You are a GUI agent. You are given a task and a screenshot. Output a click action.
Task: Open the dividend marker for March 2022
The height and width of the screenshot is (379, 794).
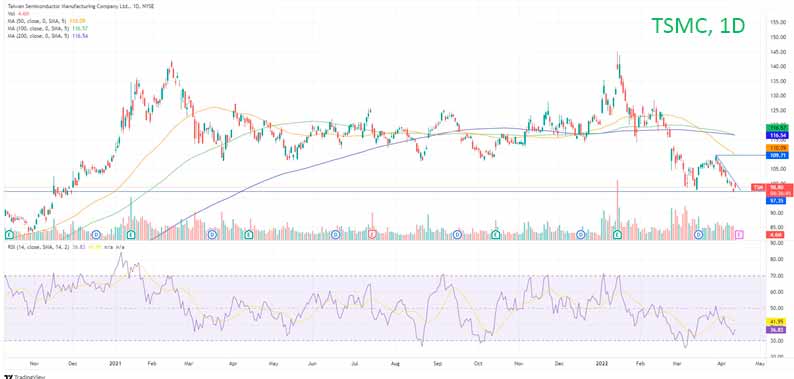699,235
